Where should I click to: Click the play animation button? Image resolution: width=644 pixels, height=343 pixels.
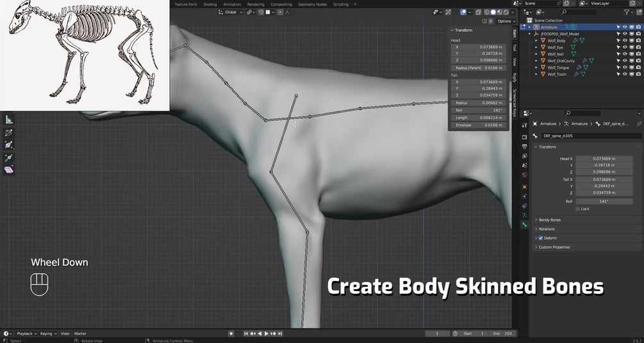click(266, 333)
